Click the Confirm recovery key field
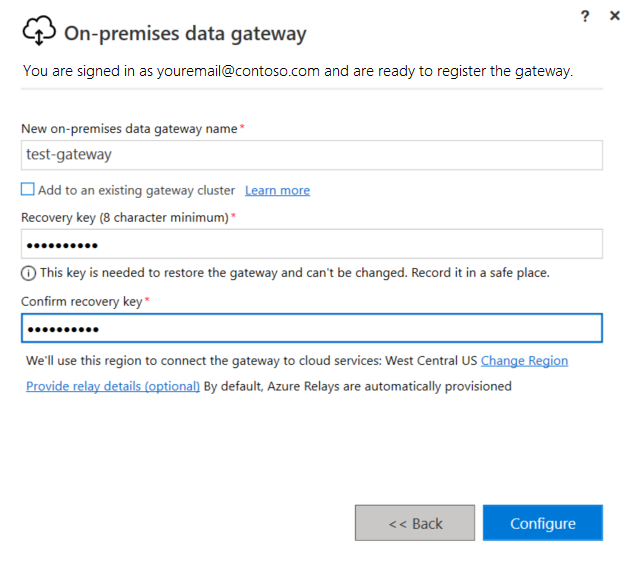Viewport: 627px width, 567px height. pyautogui.click(x=312, y=328)
